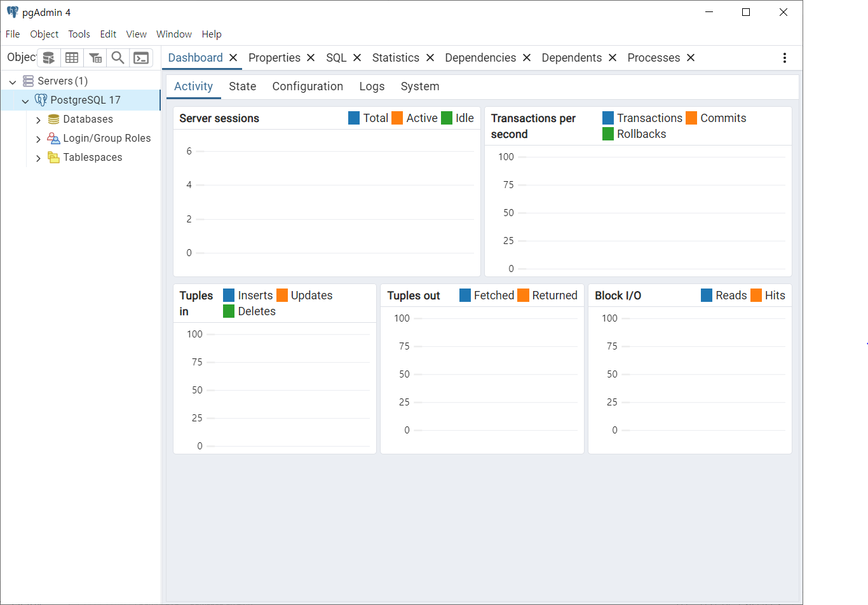
Task: Open the Logs sub-tab
Action: click(372, 86)
